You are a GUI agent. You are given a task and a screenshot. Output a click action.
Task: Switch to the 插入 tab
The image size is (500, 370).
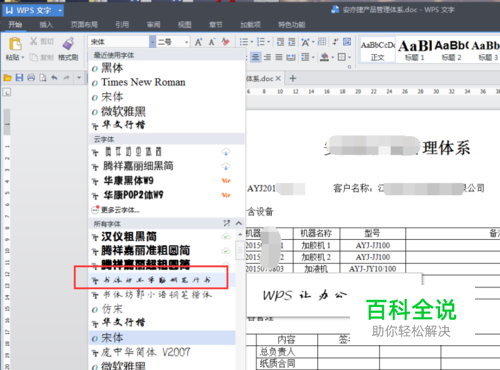coord(46,24)
